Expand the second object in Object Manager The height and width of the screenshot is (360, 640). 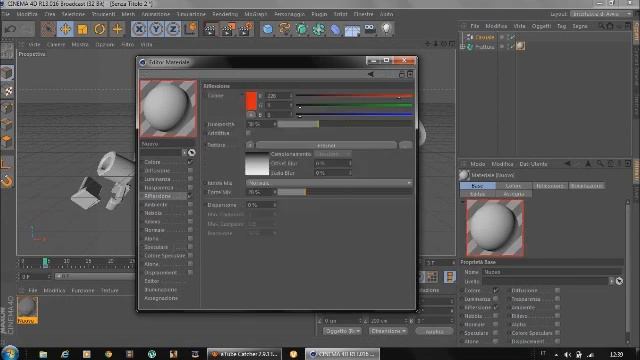(x=462, y=47)
